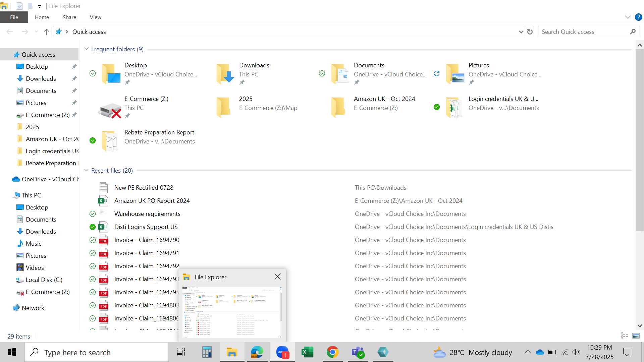Select This PC in navigation pane
Screen dimensions: 644x362
31,195
